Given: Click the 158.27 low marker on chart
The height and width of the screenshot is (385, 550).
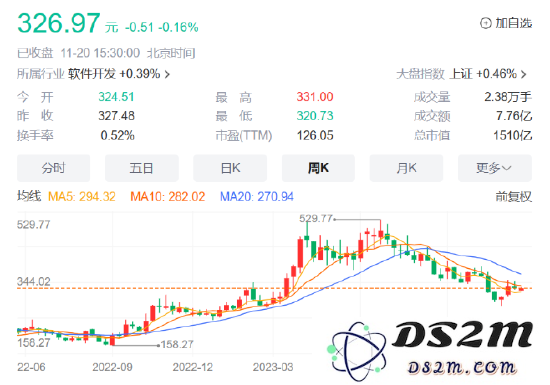Looking at the screenshot, I should click(x=177, y=344).
